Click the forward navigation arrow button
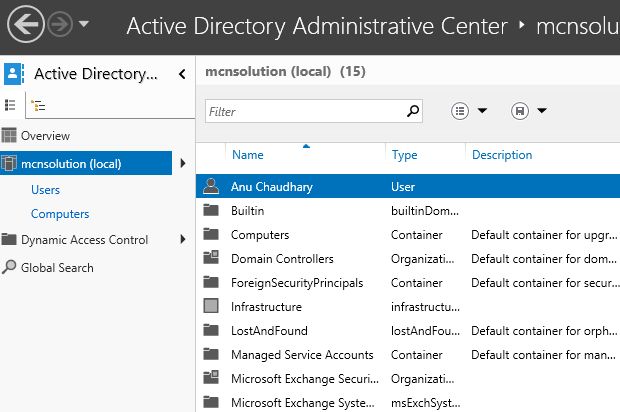Screen dimensions: 620x412 (x=60, y=24)
